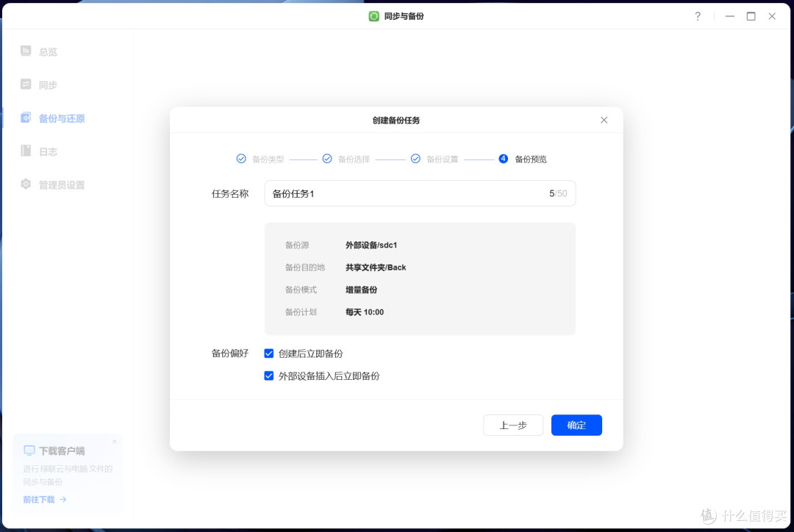Go to the 备份选择 wizard step
The height and width of the screenshot is (532, 794).
(x=354, y=159)
